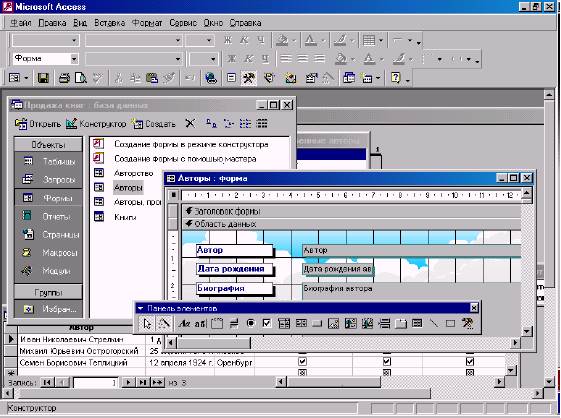Insert hyperlink using the globe icon
This screenshot has height=418, width=561.
[211, 78]
